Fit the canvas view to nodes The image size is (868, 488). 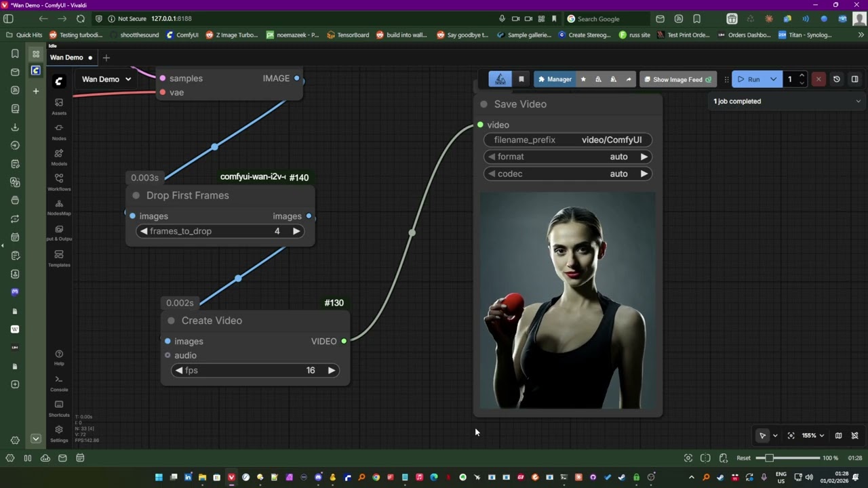[x=791, y=436]
